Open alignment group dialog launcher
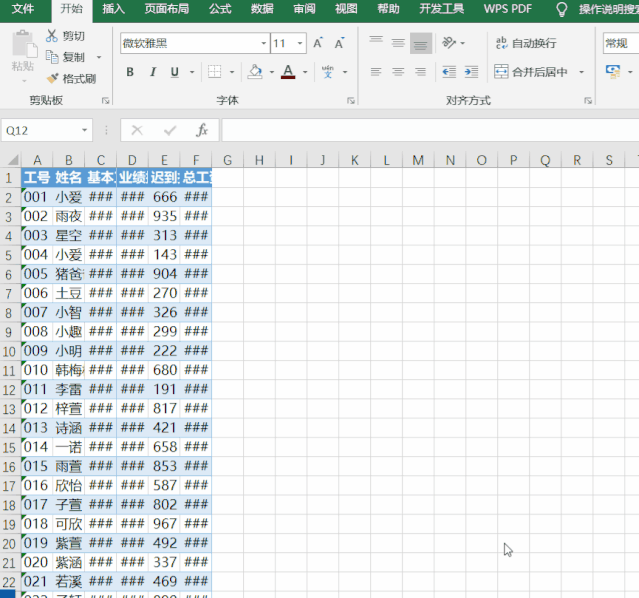 (588, 101)
